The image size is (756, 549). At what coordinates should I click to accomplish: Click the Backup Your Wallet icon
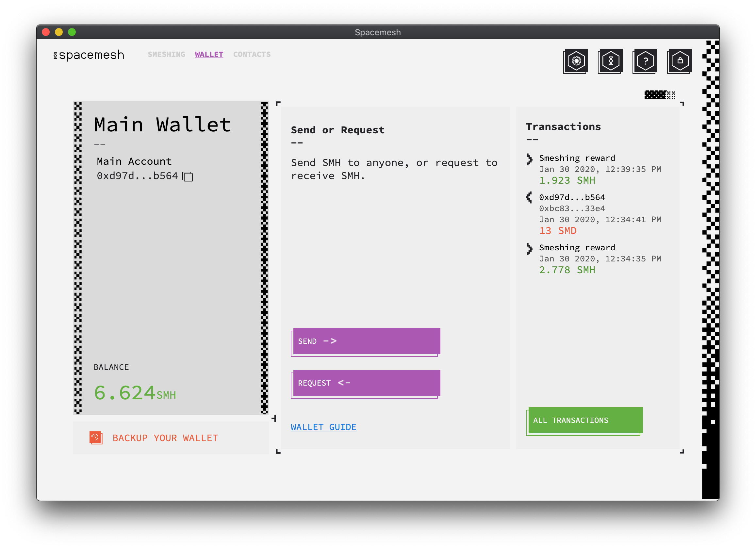(x=95, y=438)
